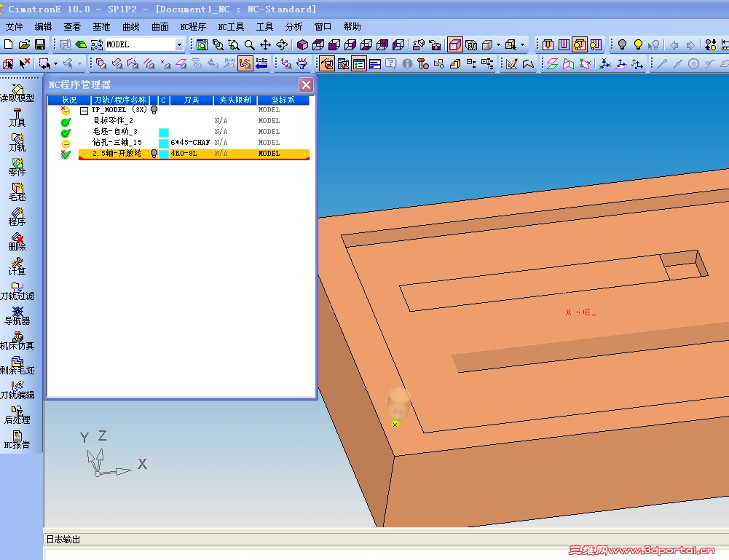This screenshot has width=729, height=560.
Task: Click cyan color swatch on 毛坯-自动_3 row
Action: (164, 132)
